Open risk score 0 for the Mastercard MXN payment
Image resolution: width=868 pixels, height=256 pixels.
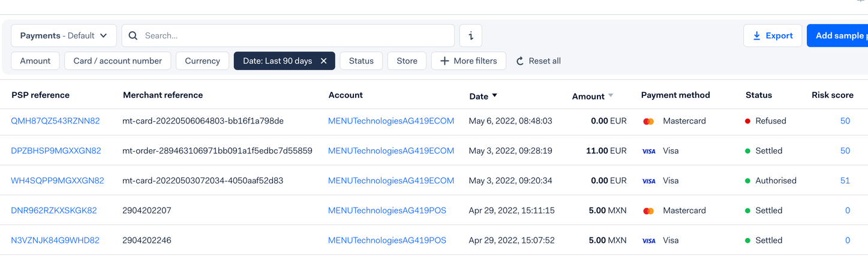coord(848,210)
